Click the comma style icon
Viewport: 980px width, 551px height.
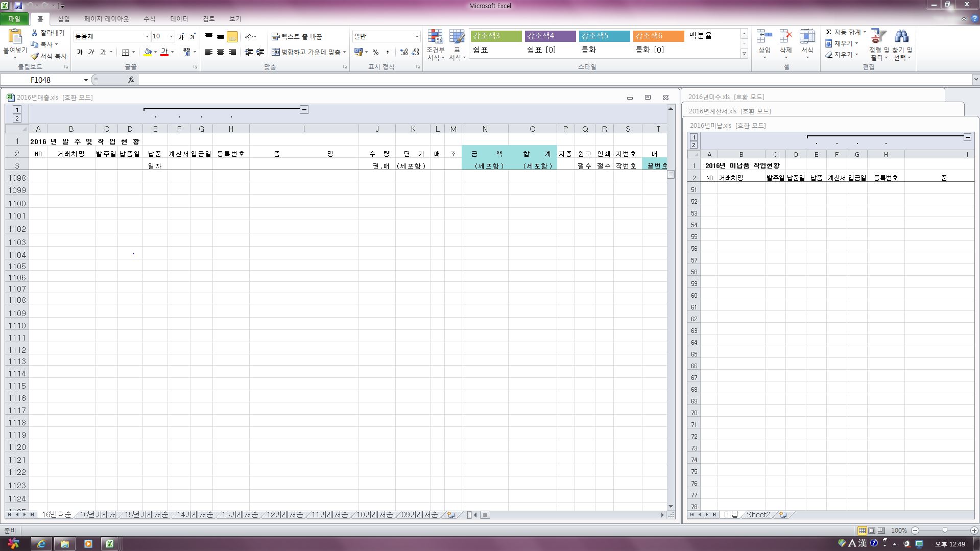[x=388, y=52]
